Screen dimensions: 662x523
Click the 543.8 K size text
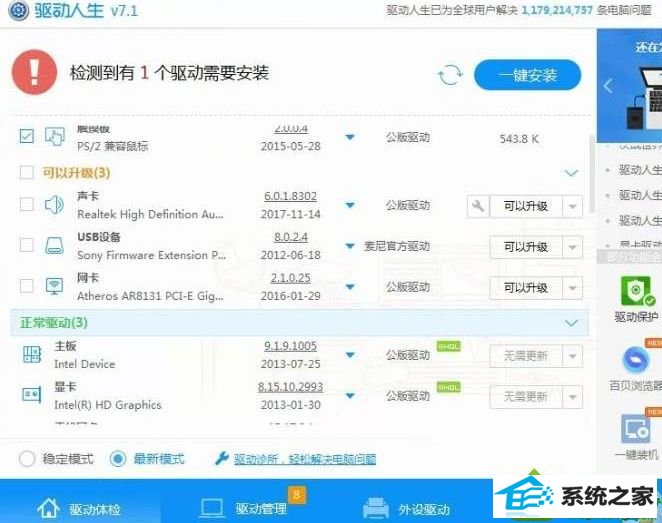click(x=519, y=139)
